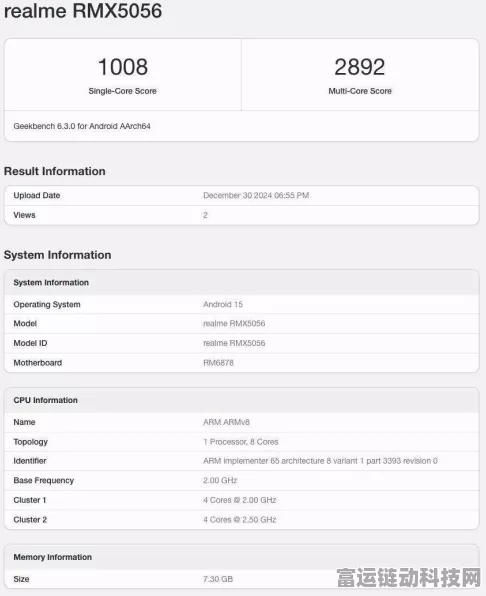486x596 pixels.
Task: Click the Base Frequency label
Action: point(44,481)
